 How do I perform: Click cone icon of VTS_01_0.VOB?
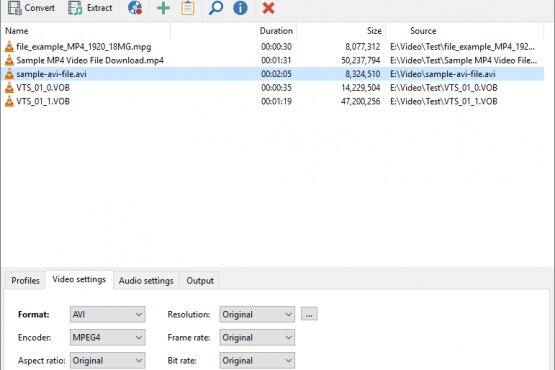click(10, 87)
